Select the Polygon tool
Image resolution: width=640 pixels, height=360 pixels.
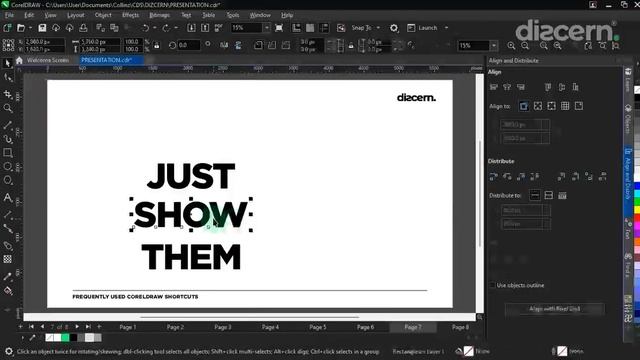(x=8, y=180)
